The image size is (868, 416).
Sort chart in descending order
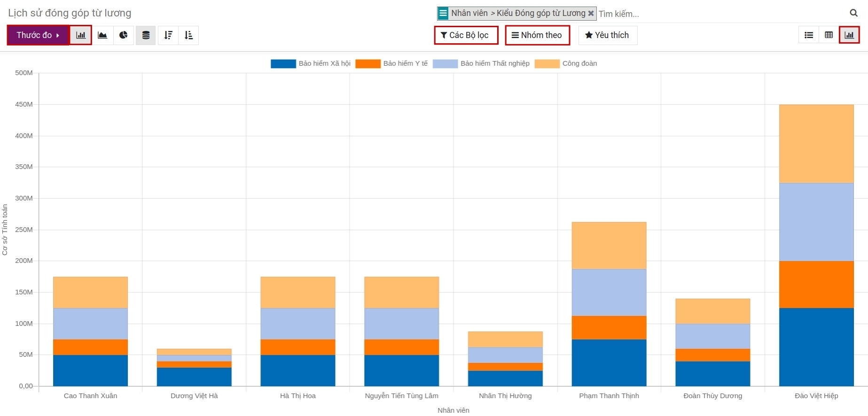pos(168,35)
